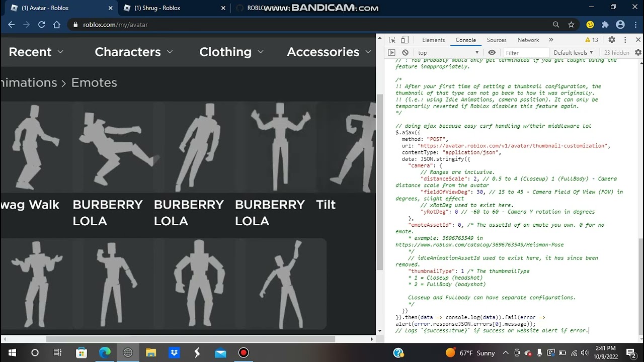
Task: Open the clock showing 2:41 PM
Action: (x=605, y=352)
